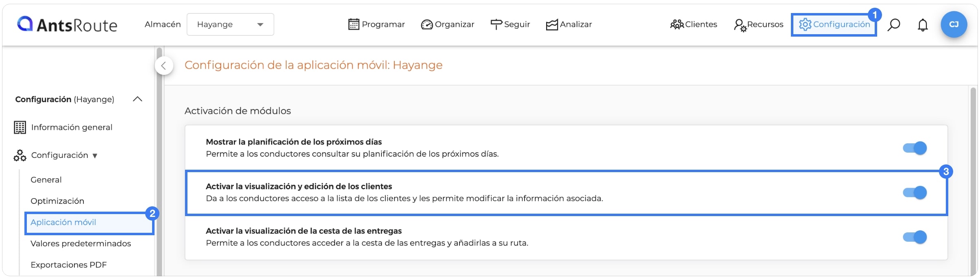
Task: Click the Información general building icon
Action: (x=20, y=127)
